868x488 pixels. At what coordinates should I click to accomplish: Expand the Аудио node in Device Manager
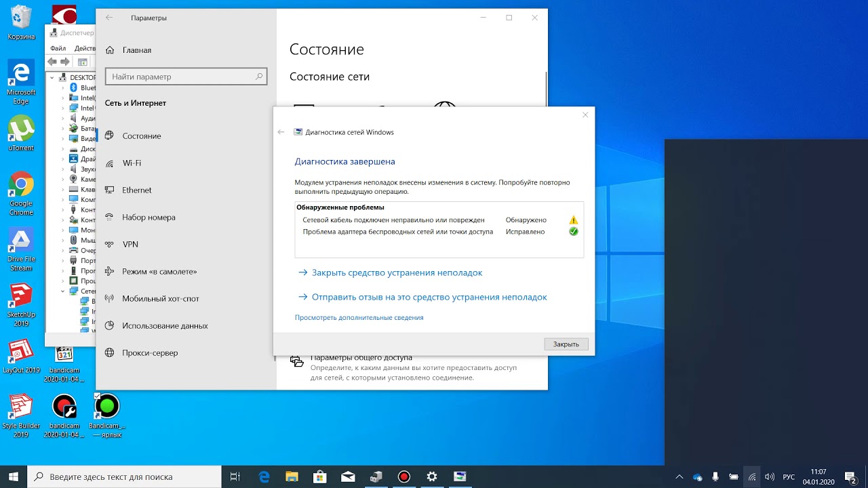[x=64, y=118]
